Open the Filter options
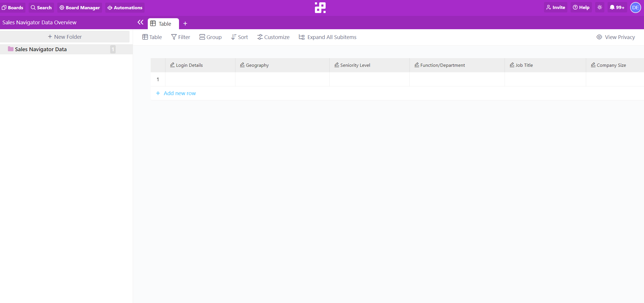This screenshot has width=644, height=303. [x=181, y=37]
